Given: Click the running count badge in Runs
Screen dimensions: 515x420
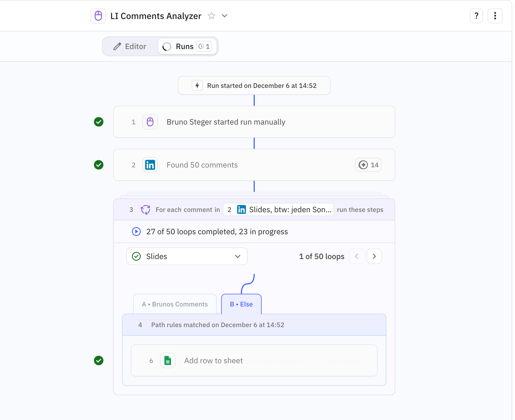Looking at the screenshot, I should [204, 46].
